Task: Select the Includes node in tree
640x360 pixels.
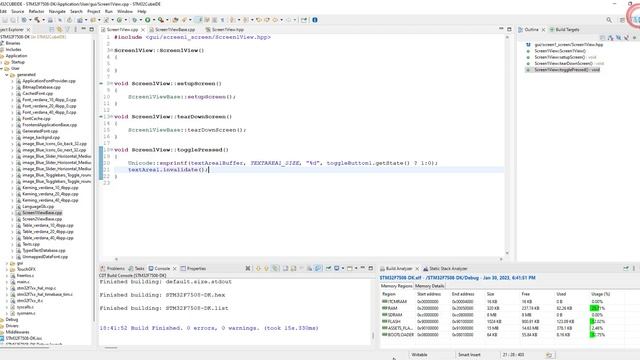Action: tap(13, 49)
